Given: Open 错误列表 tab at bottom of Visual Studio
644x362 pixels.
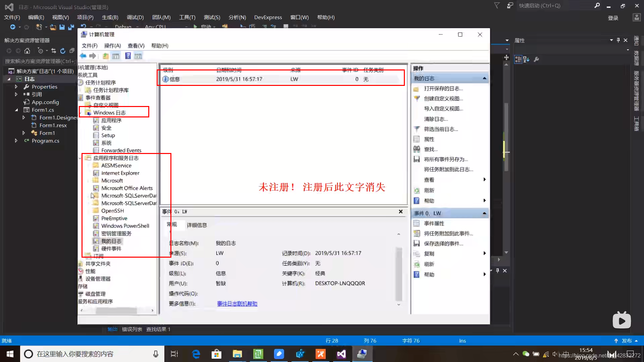Looking at the screenshot, I should [x=132, y=329].
